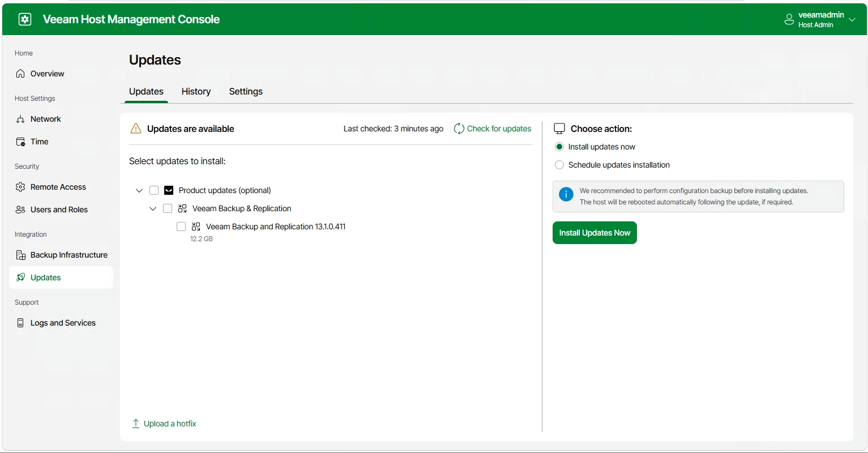Click the veeamadmin user name
The image size is (868, 453).
(x=821, y=15)
